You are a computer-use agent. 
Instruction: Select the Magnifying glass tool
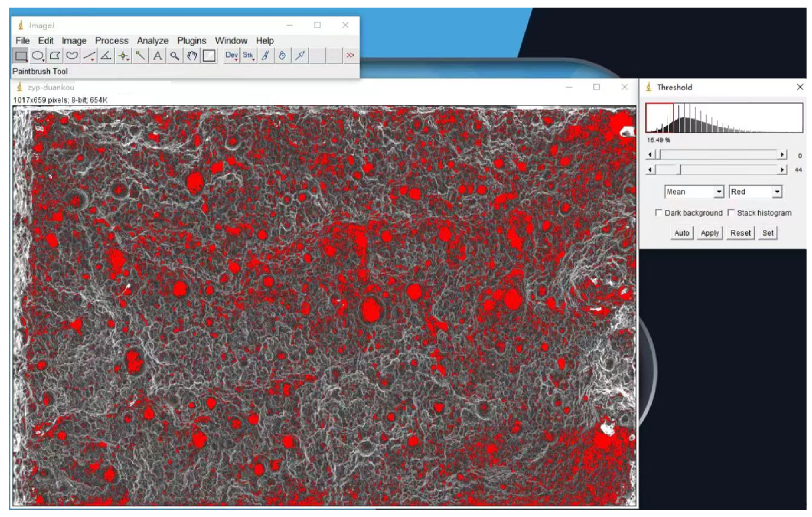174,56
